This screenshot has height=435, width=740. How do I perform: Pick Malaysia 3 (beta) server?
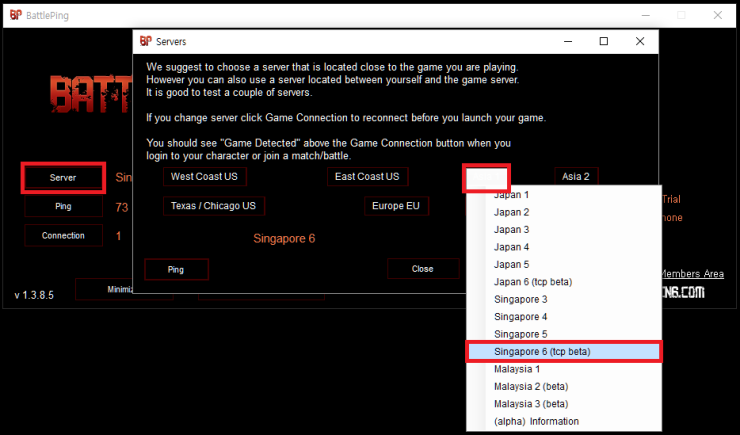(563, 404)
